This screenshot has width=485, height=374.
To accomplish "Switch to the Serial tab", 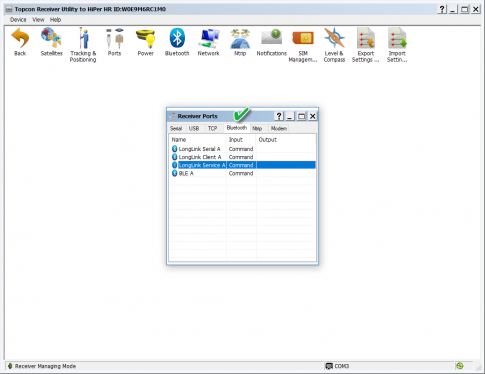I will click(176, 128).
